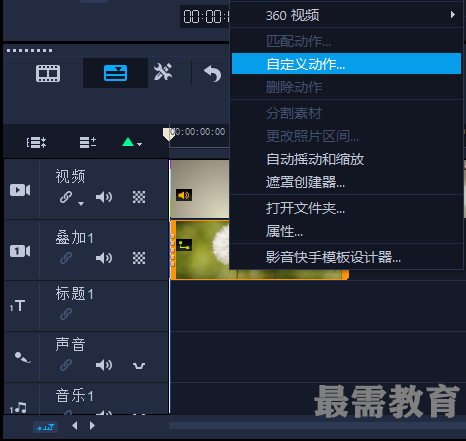The width and height of the screenshot is (466, 441).
Task: Click the horizontal timeline scrollbar
Action: click(x=316, y=426)
